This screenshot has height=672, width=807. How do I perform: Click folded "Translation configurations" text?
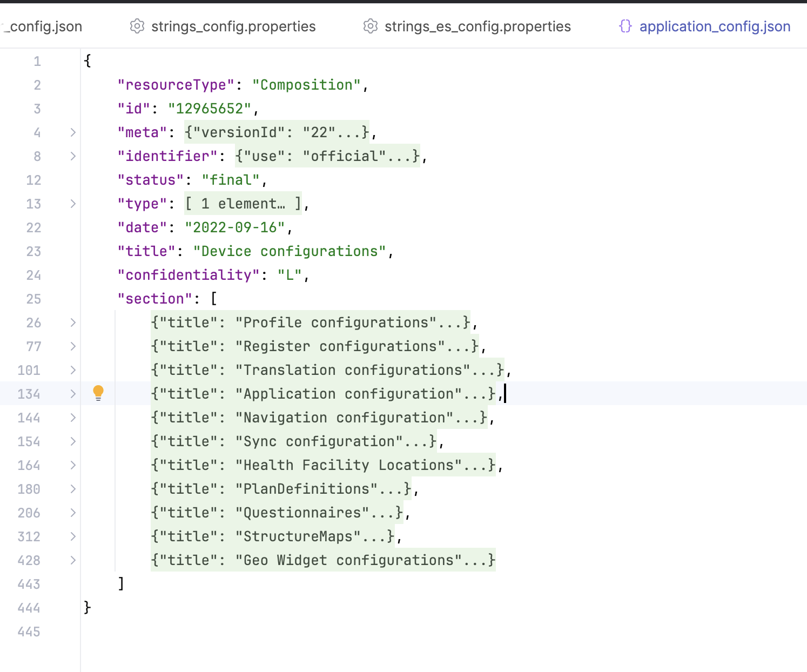(327, 370)
